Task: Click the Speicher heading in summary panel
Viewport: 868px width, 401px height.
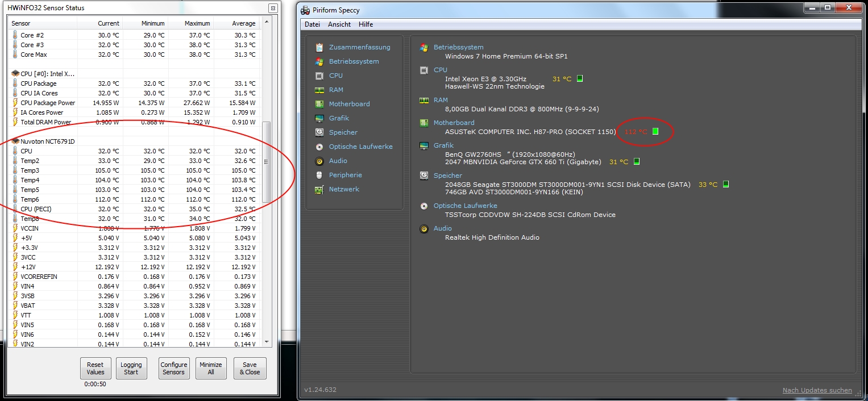Action: tap(447, 176)
